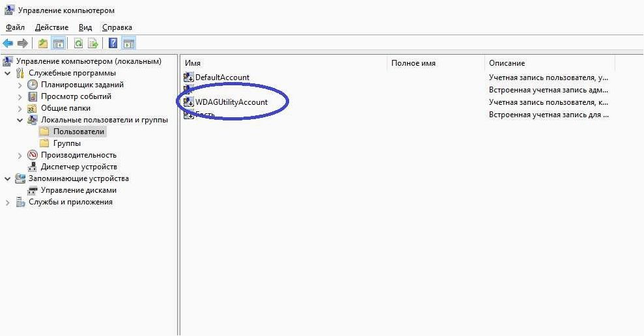This screenshot has height=336, width=644.
Task: Click the Группы folder icon
Action: (44, 143)
